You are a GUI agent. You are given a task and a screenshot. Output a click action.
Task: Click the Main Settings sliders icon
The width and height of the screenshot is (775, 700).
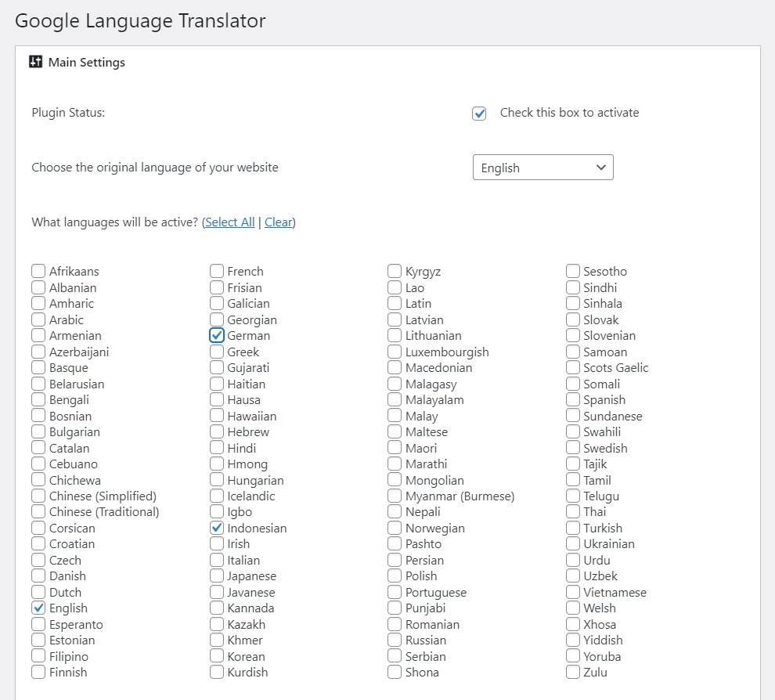pos(35,62)
